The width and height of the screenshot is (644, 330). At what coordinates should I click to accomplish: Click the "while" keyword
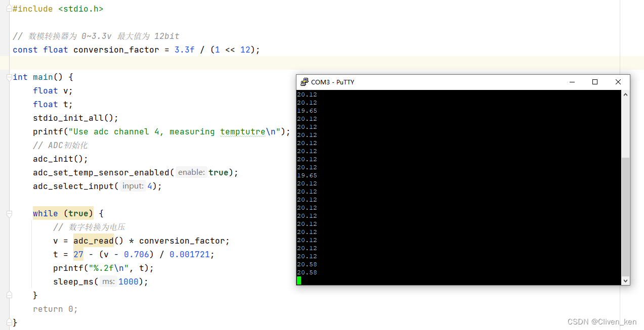[x=46, y=214]
